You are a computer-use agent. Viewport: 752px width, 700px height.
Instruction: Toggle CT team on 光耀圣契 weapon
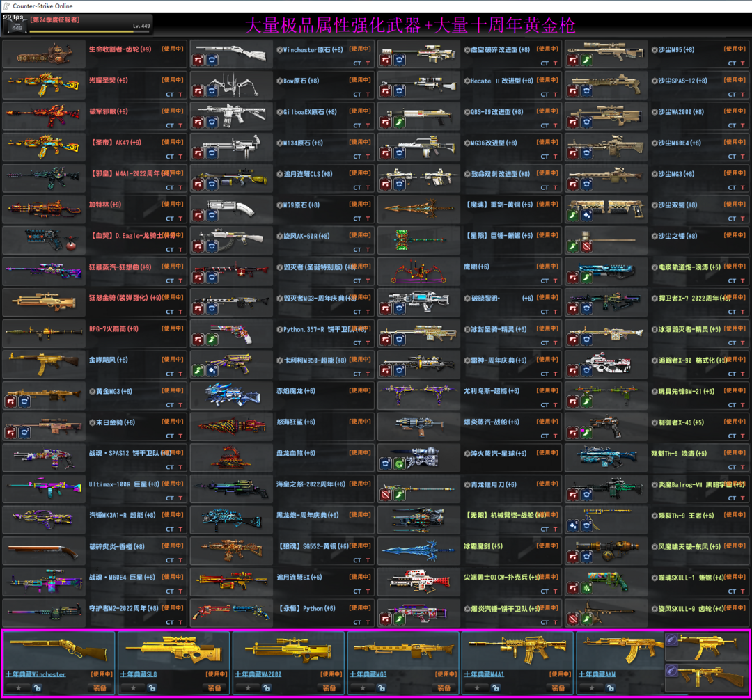point(170,95)
